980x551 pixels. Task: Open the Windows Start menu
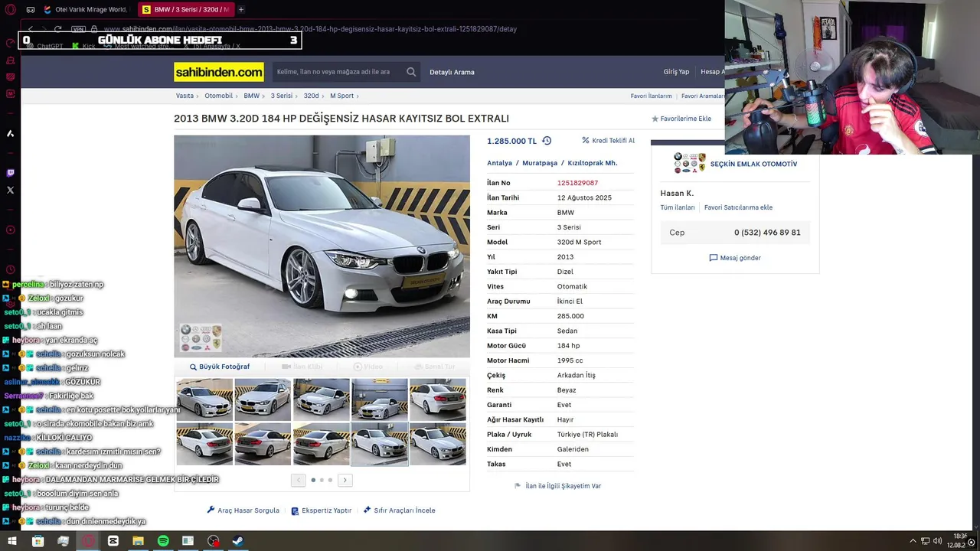point(12,541)
